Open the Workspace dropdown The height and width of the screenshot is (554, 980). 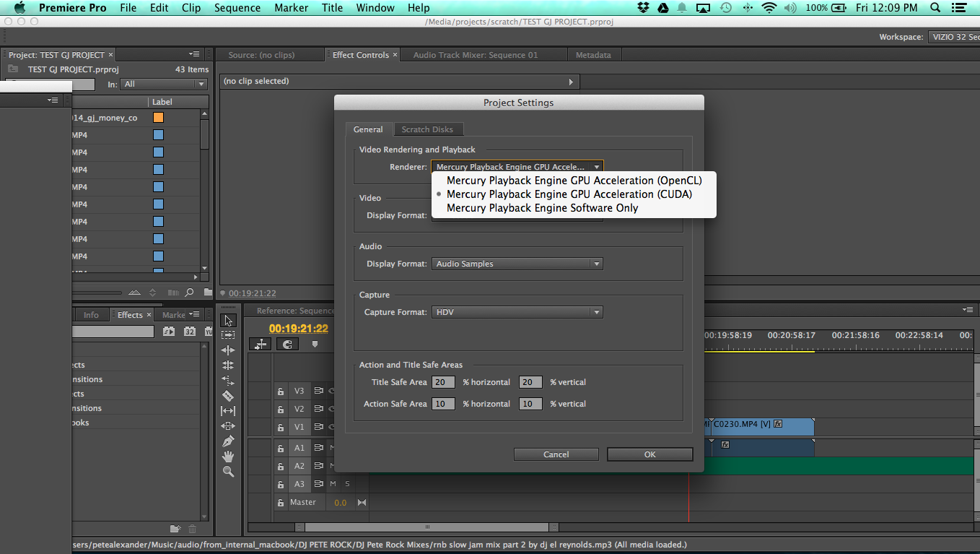(954, 37)
